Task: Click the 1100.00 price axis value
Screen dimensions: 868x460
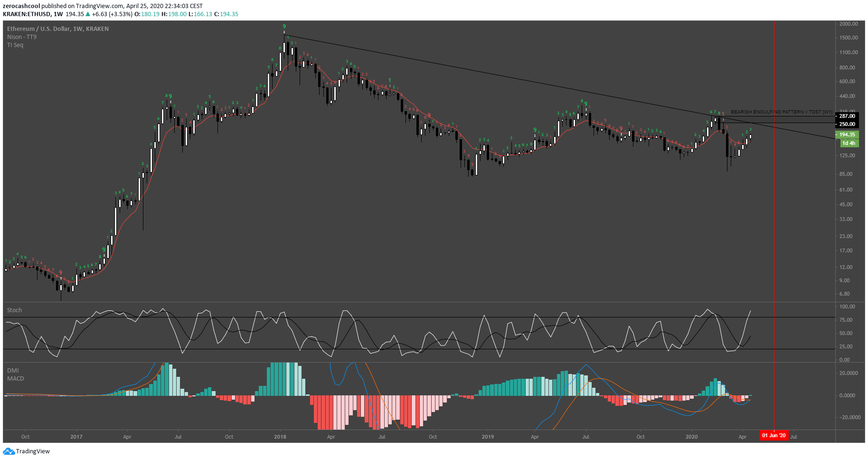Action: (x=849, y=52)
